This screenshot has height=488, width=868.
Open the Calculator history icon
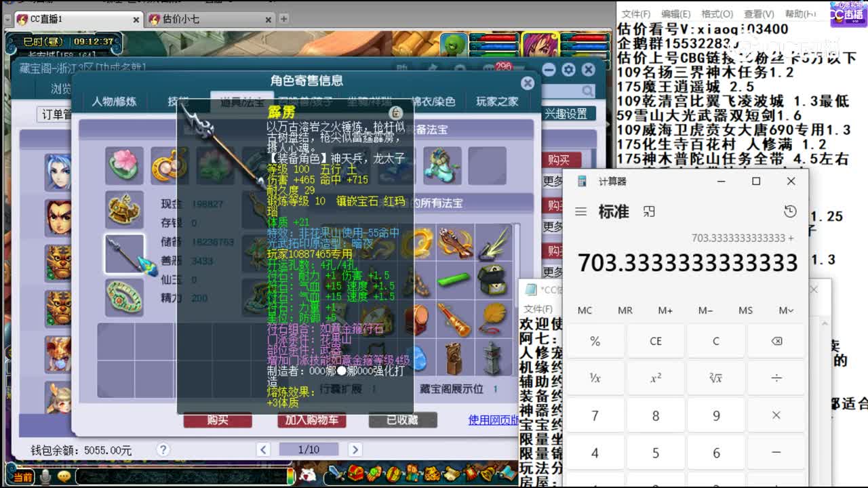tap(790, 211)
